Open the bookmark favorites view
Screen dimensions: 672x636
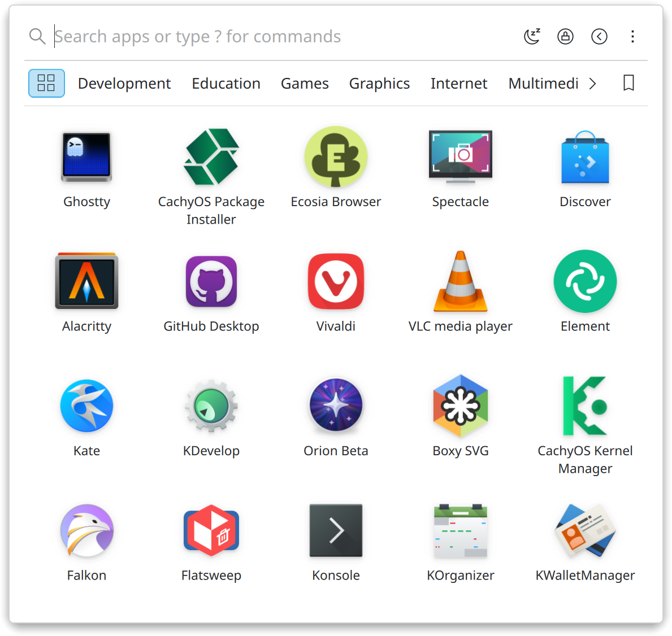point(628,82)
